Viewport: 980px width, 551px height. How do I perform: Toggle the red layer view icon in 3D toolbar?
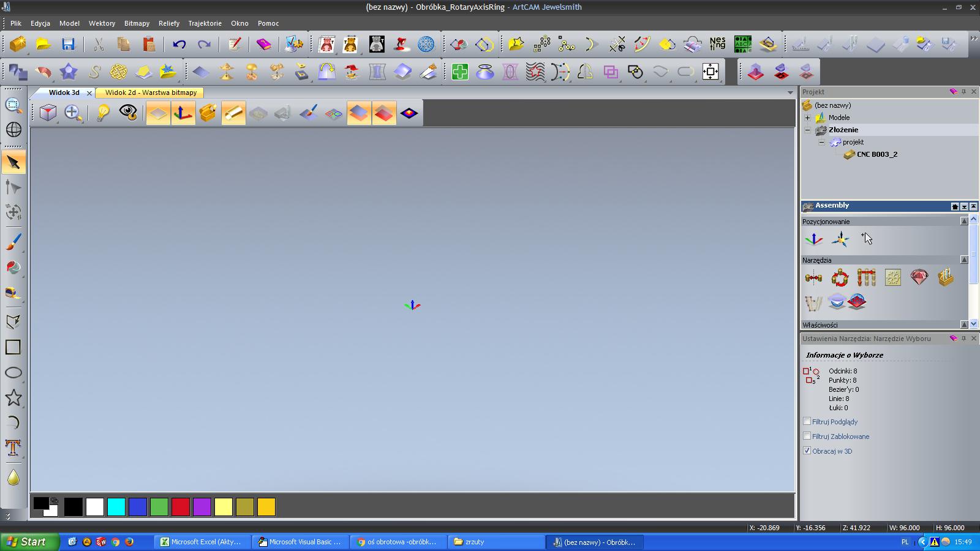(384, 113)
